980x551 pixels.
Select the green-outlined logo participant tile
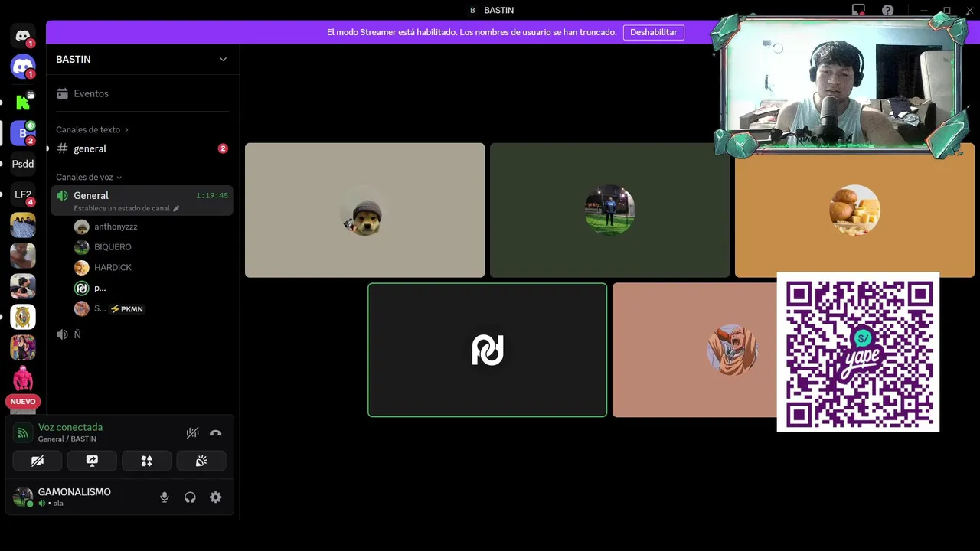(x=487, y=350)
